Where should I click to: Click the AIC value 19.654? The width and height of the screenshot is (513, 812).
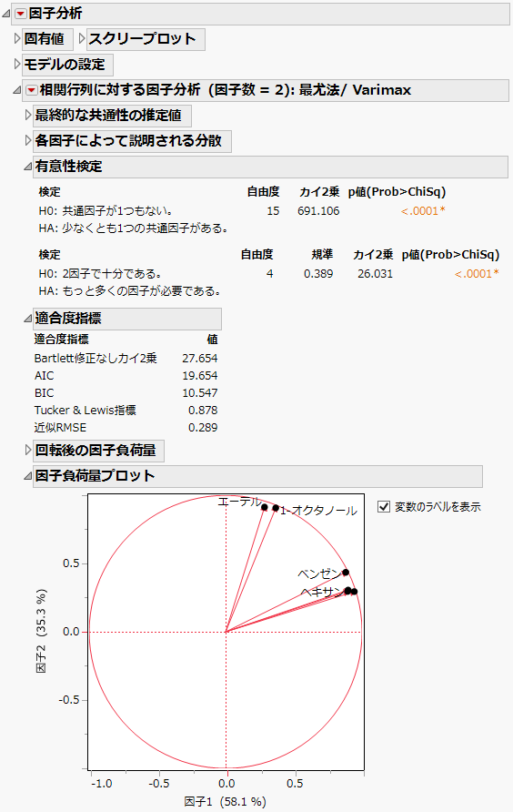pos(200,375)
